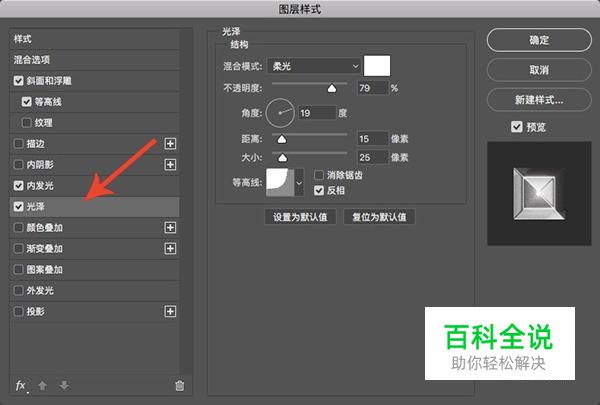Move effect down with down arrow icon
600x405 pixels.
click(x=64, y=385)
